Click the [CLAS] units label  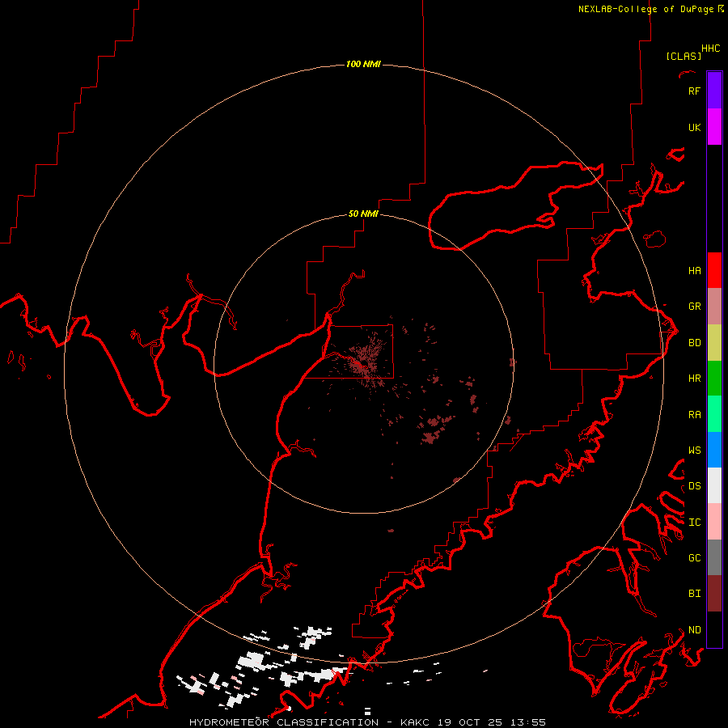(x=684, y=56)
